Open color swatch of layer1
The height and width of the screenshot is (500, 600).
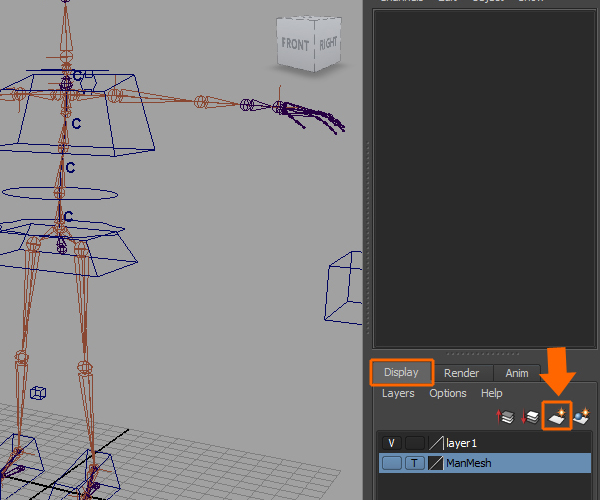[435, 443]
